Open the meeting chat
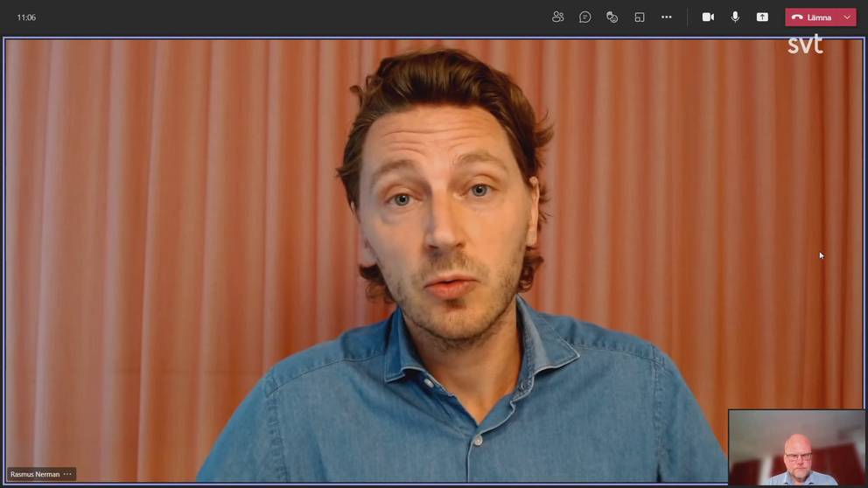Viewport: 868px width, 488px height. click(584, 17)
